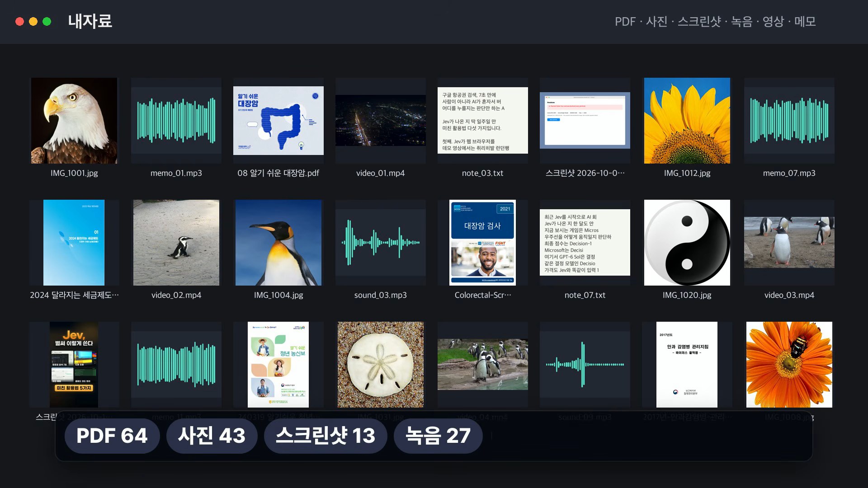The height and width of the screenshot is (488, 868).
Task: Open orange flower with bee photo
Action: click(x=789, y=365)
